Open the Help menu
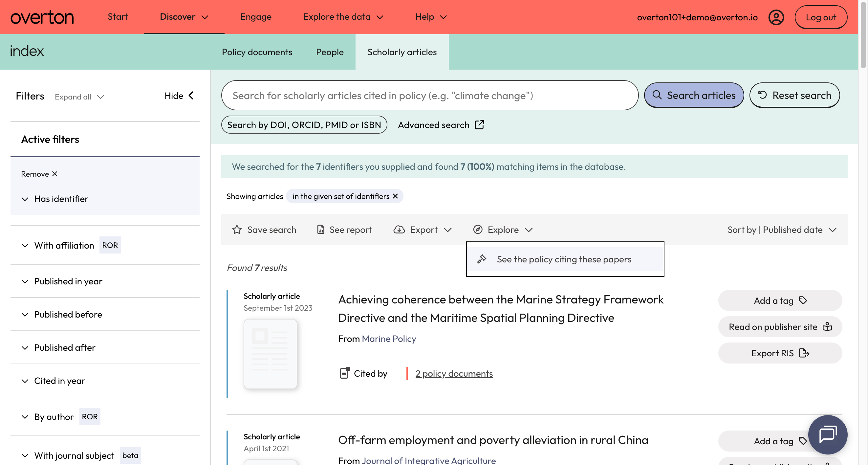The height and width of the screenshot is (465, 868). click(x=431, y=17)
